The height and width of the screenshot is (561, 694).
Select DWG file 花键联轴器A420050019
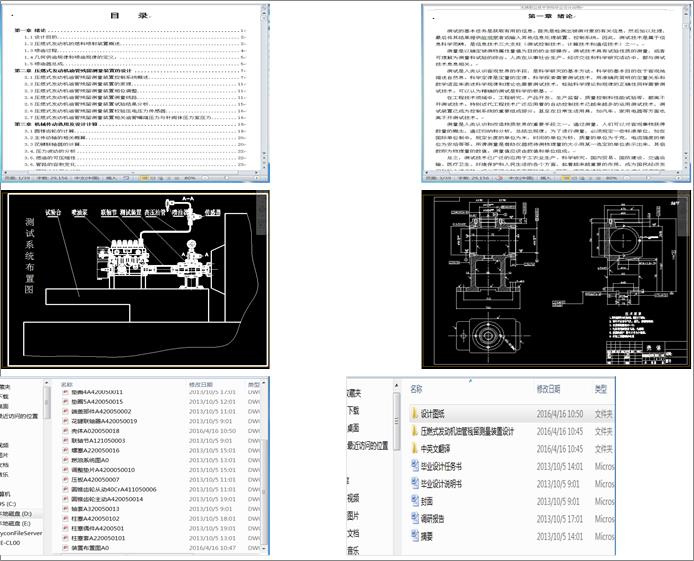[104, 421]
